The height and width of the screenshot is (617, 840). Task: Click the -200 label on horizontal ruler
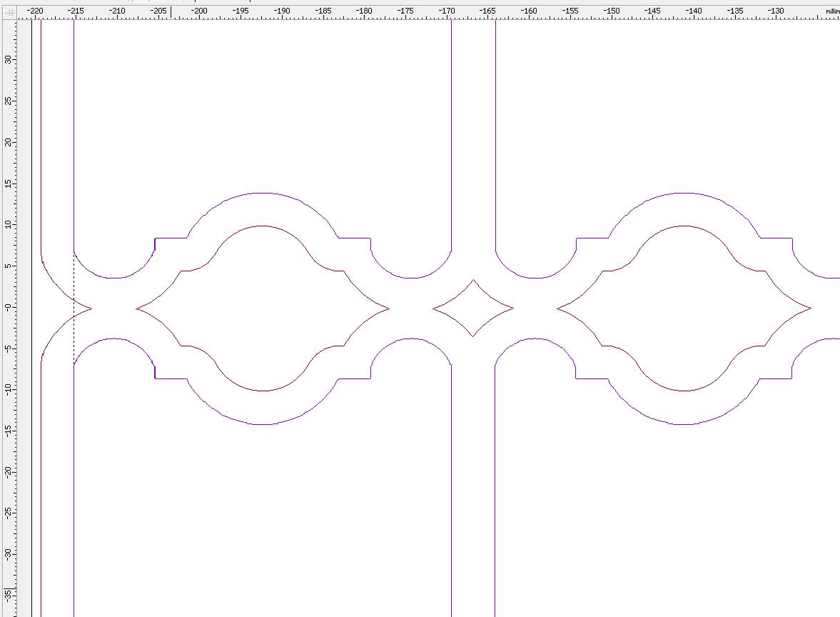tap(198, 11)
